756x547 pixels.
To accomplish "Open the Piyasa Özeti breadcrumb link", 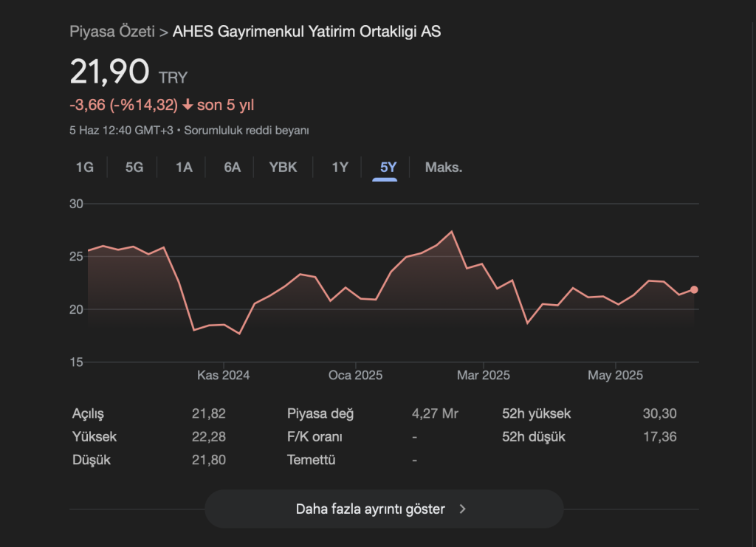I will [x=111, y=32].
